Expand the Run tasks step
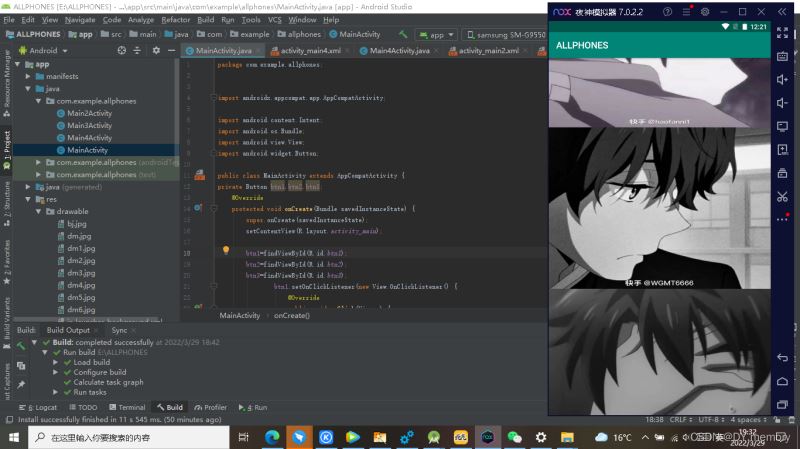 coord(55,392)
